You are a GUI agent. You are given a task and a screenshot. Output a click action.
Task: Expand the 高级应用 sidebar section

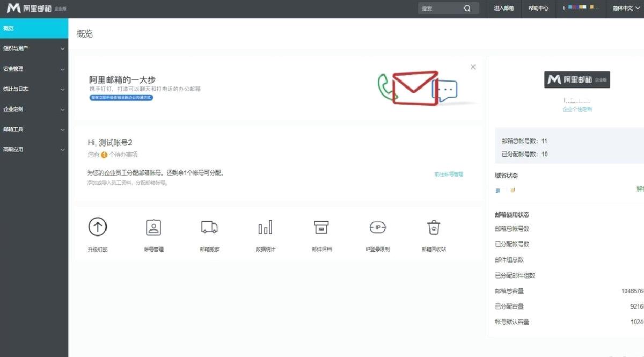(x=34, y=149)
